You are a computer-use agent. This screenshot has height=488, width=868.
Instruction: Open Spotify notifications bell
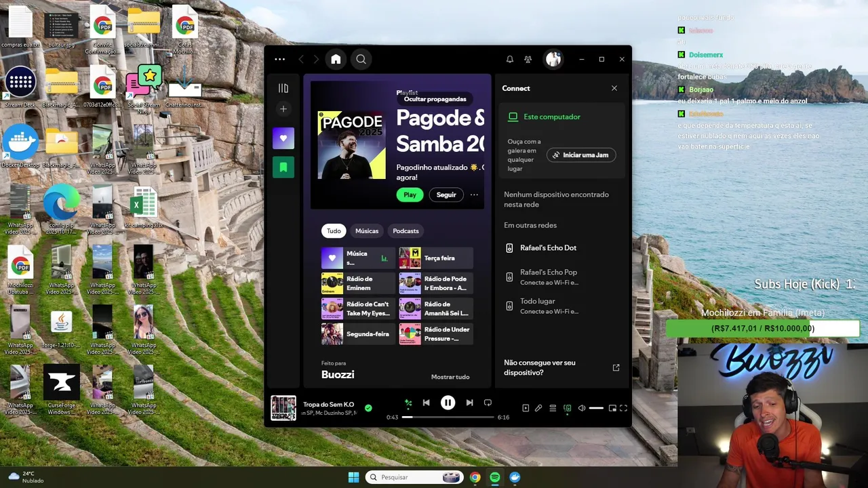click(510, 60)
